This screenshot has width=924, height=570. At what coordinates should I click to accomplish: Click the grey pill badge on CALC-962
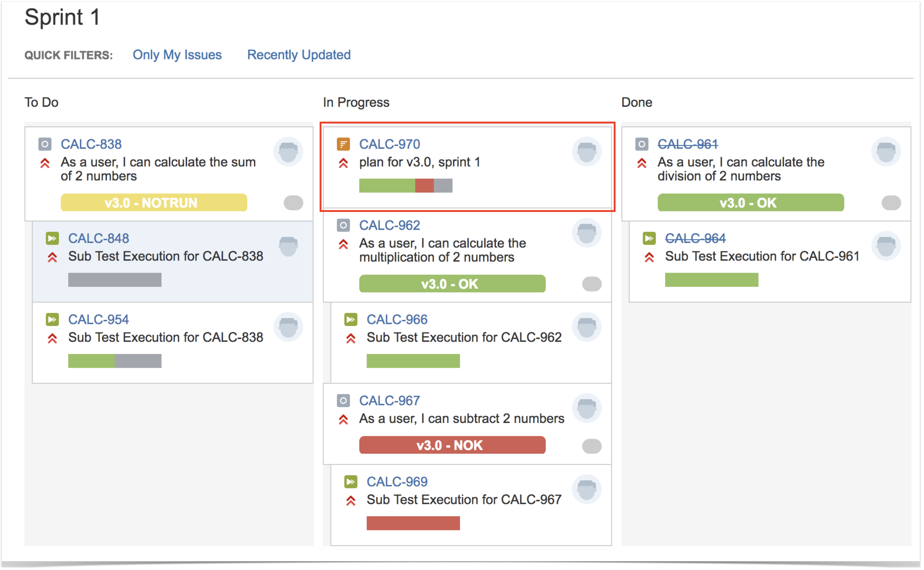[x=592, y=284]
